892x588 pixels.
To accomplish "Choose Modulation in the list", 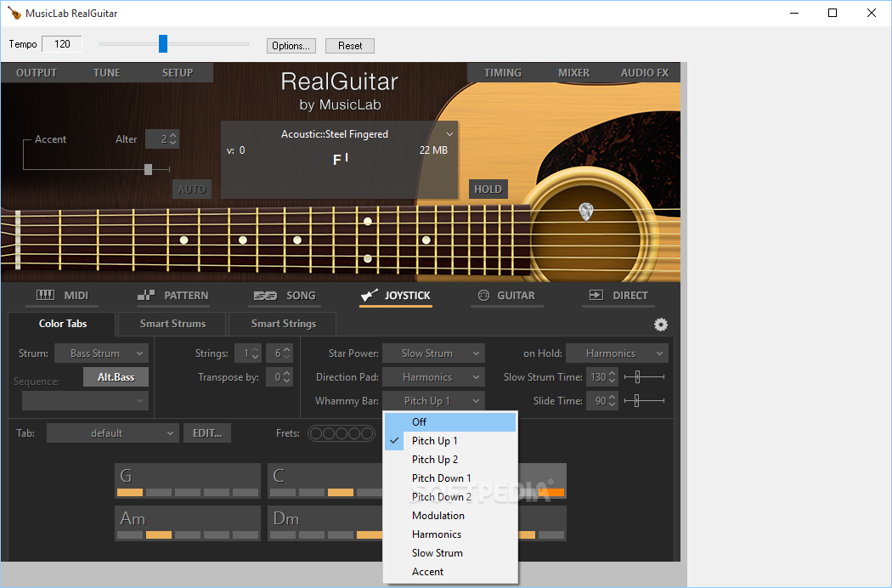I will [x=450, y=516].
